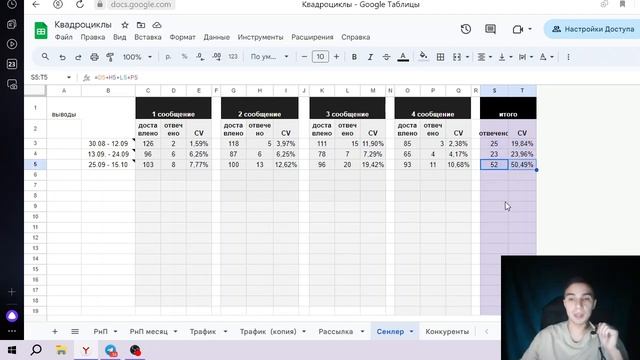
Task: Switch to the Конкуренты tab
Action: (x=447, y=331)
